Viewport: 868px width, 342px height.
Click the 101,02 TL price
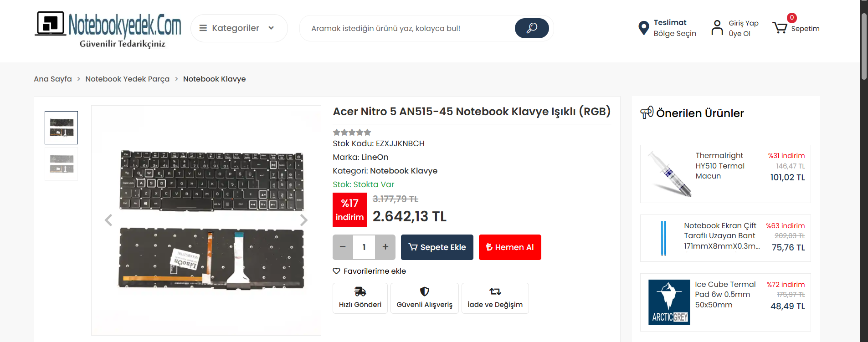coord(787,178)
